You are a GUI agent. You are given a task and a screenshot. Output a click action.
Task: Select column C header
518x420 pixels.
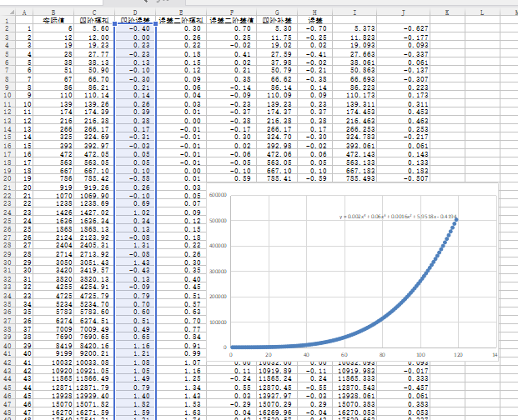pos(94,12)
